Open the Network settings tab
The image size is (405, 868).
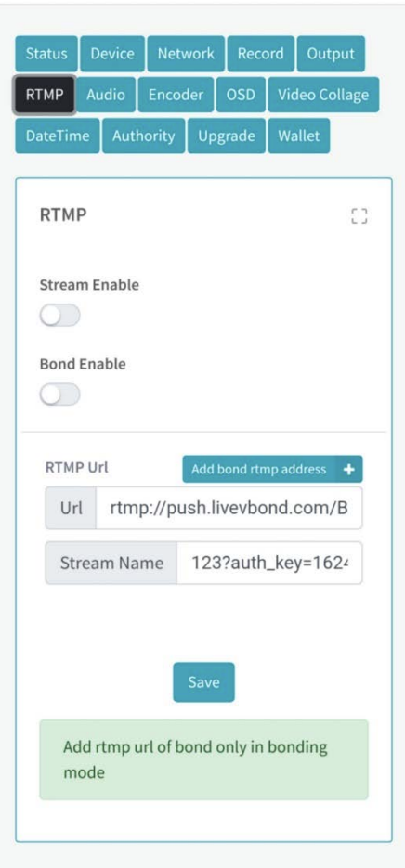click(186, 54)
